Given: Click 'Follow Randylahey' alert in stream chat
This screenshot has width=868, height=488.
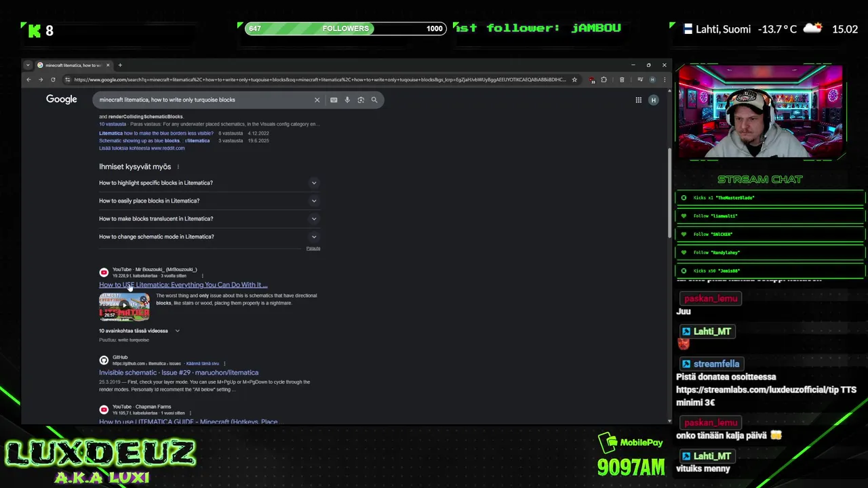Looking at the screenshot, I should (770, 252).
